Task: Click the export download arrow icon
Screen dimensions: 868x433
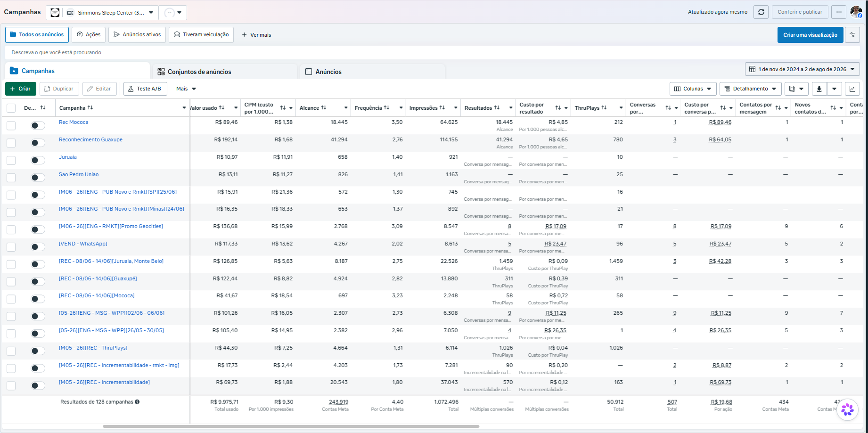Action: pos(819,89)
